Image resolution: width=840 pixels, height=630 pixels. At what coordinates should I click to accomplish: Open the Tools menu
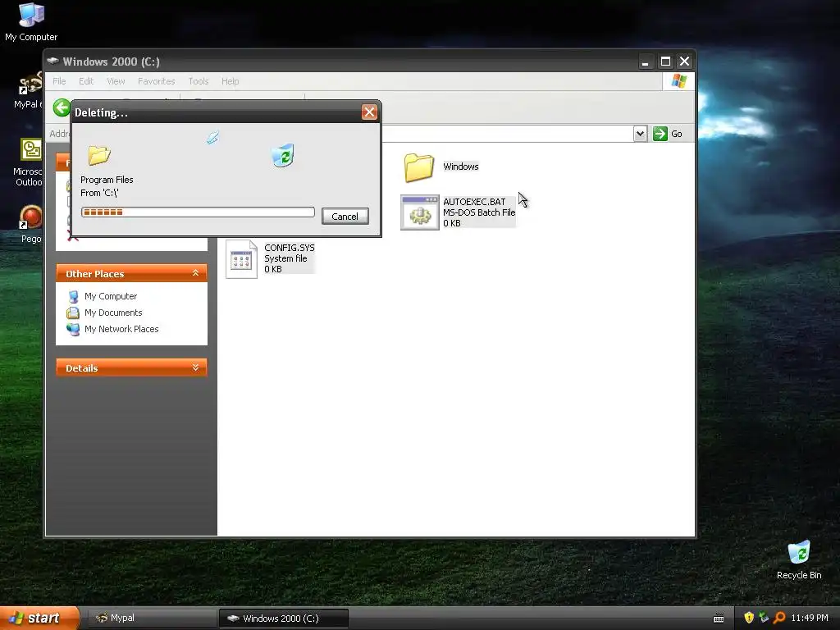click(199, 81)
